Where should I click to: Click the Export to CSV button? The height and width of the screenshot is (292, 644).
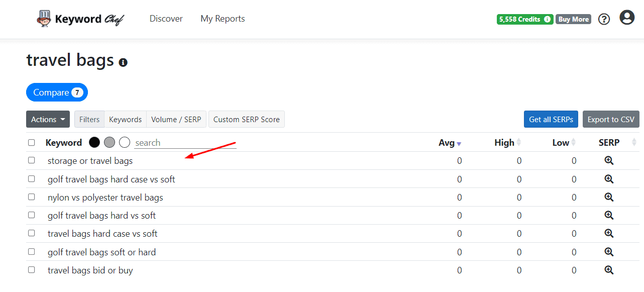tap(610, 119)
